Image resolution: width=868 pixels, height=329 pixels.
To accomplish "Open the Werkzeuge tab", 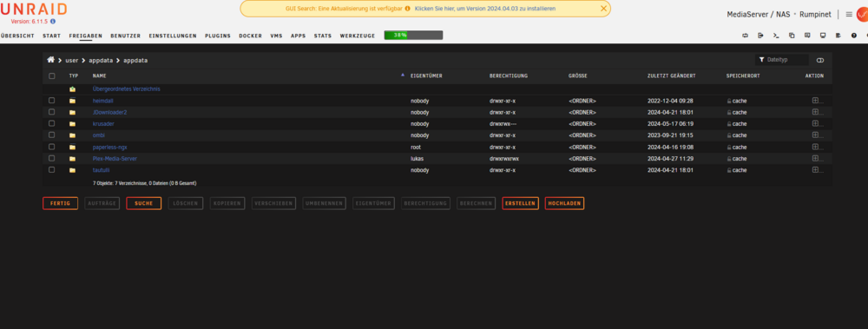I will click(x=358, y=36).
